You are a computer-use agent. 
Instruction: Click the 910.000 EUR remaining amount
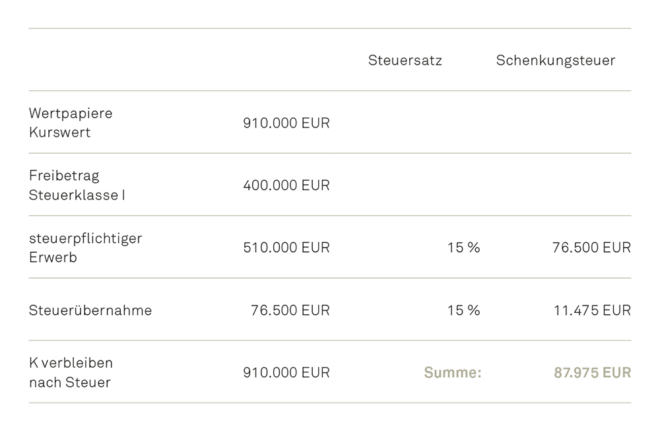tap(286, 372)
